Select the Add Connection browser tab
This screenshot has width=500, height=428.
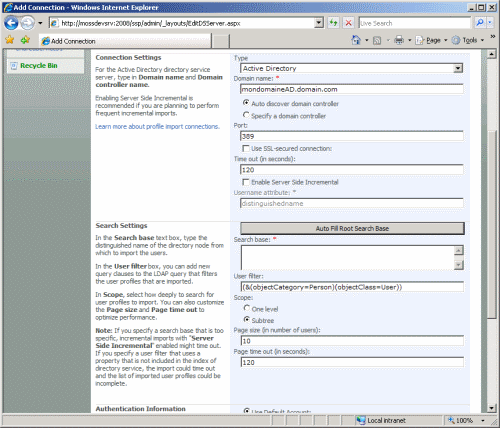point(125,41)
